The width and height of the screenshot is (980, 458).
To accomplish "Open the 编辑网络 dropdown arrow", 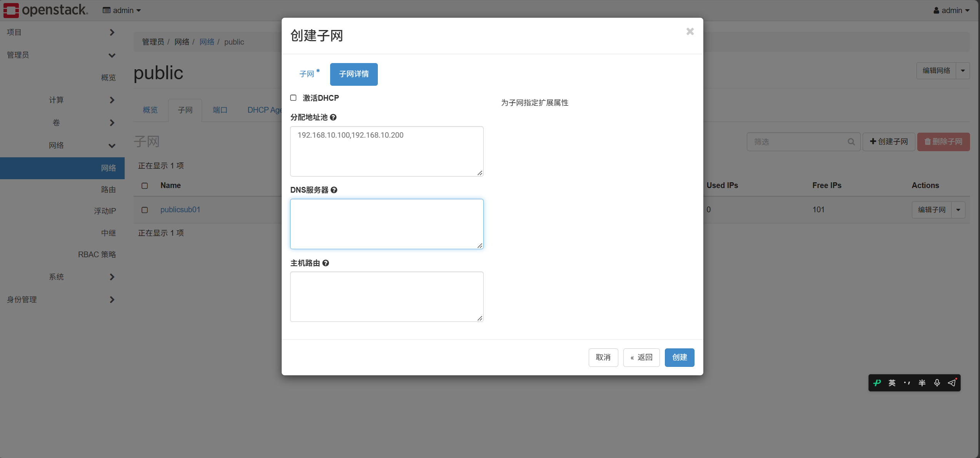I will point(963,71).
